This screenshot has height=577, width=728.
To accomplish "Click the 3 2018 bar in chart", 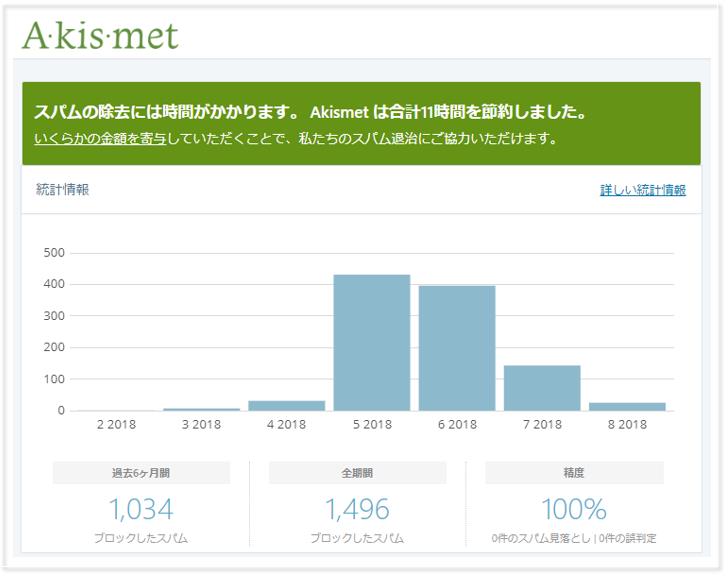I will pyautogui.click(x=202, y=409).
